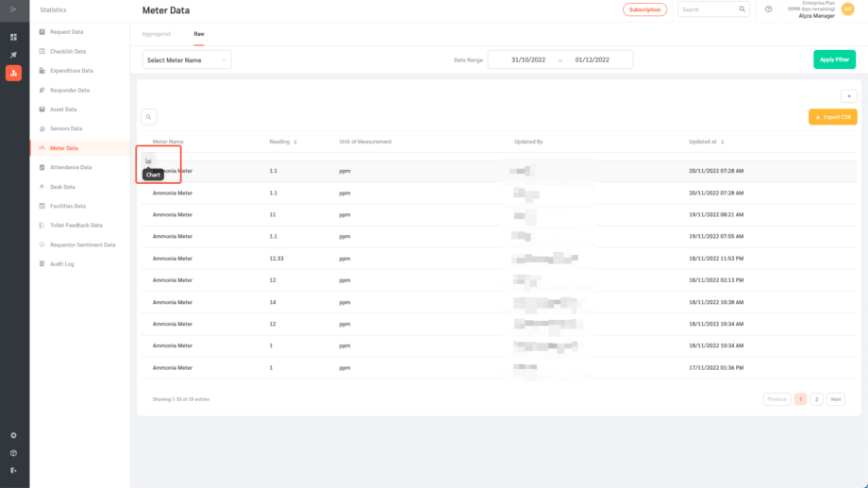Expand the Select Meter Name dropdown

[x=187, y=59]
